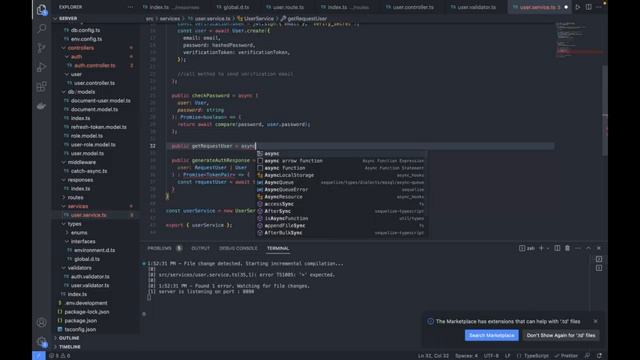Open refresh-token.model.ts in Explorer
The image size is (640, 360).
click(99, 127)
